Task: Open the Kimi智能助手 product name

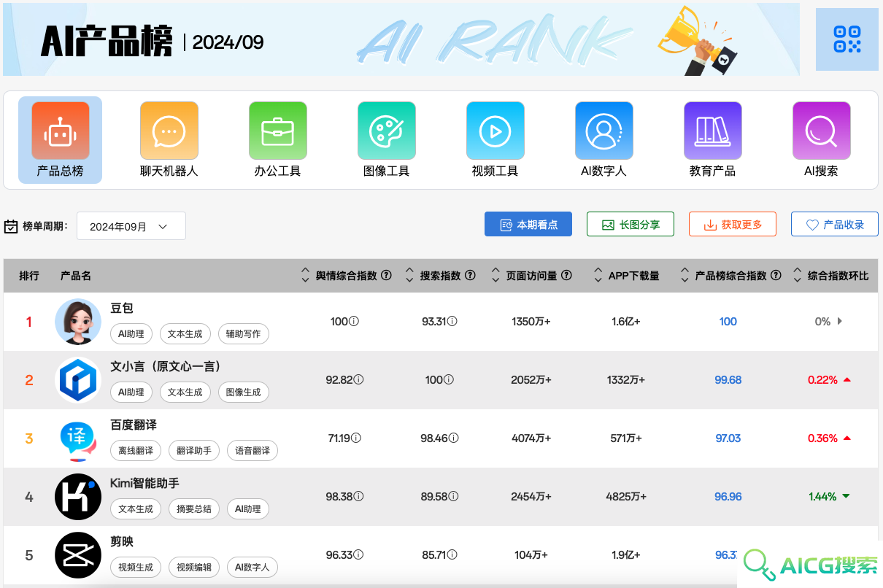Action: [144, 484]
